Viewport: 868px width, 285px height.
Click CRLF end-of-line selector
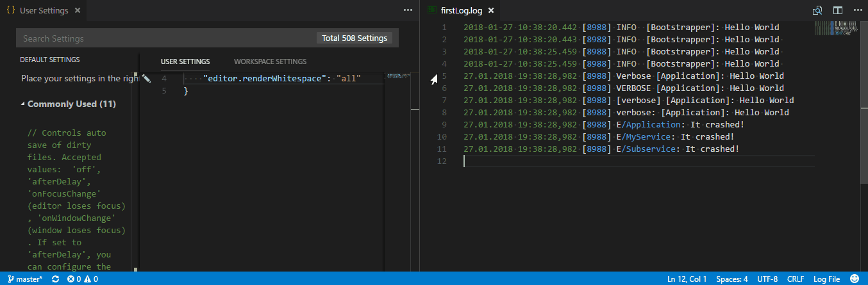(796, 279)
